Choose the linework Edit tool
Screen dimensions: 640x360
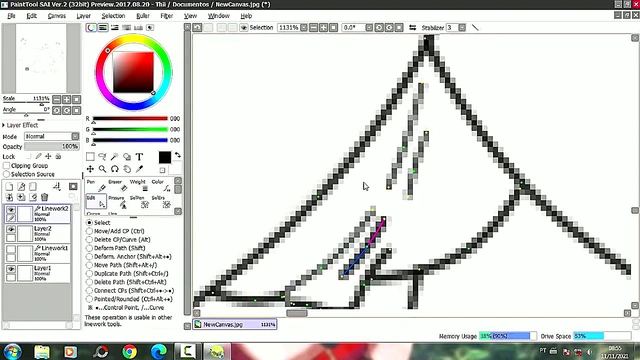click(96, 202)
